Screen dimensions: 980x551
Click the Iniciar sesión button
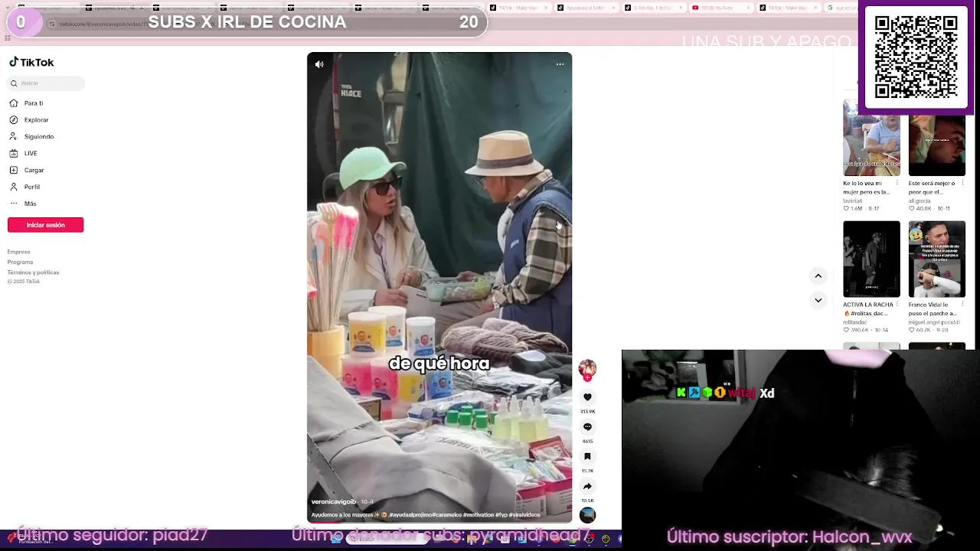tap(45, 225)
